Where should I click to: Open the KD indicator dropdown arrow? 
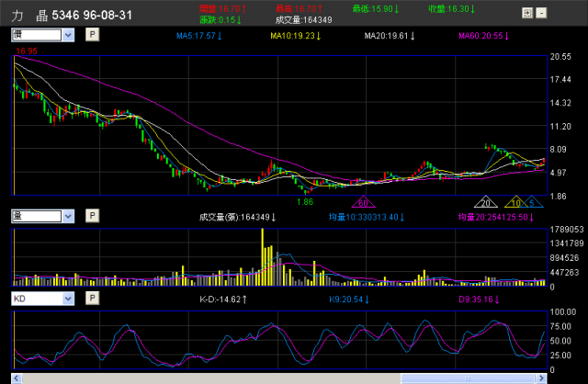click(x=68, y=299)
